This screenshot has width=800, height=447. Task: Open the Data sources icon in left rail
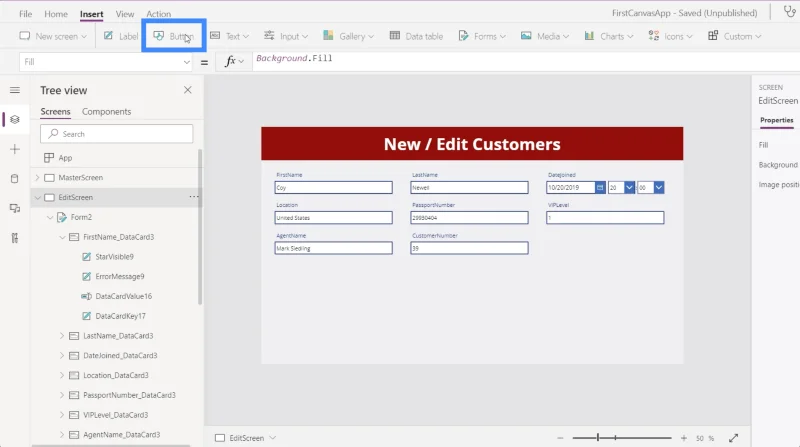coord(15,179)
